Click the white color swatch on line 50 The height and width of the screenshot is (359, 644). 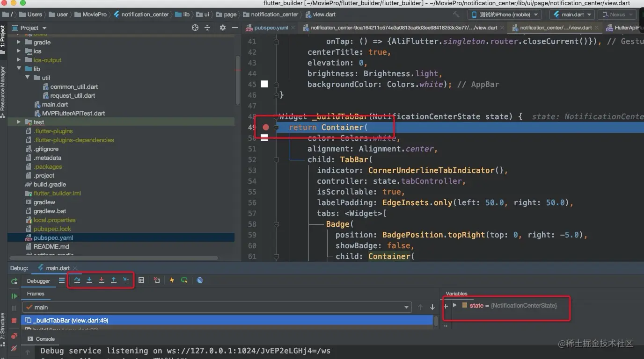click(x=264, y=137)
